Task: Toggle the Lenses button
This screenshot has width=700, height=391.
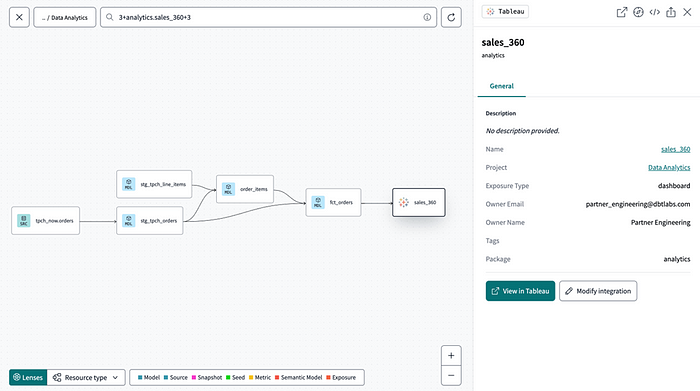Action: click(28, 377)
